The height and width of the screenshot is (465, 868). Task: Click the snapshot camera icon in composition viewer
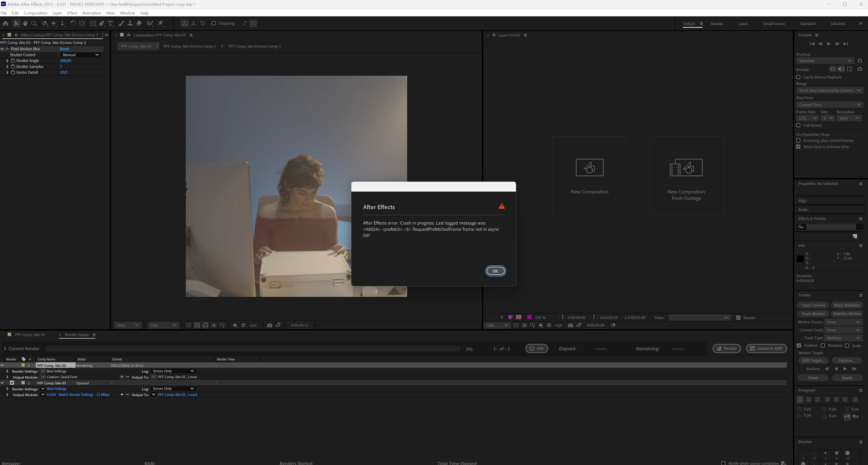pos(270,325)
